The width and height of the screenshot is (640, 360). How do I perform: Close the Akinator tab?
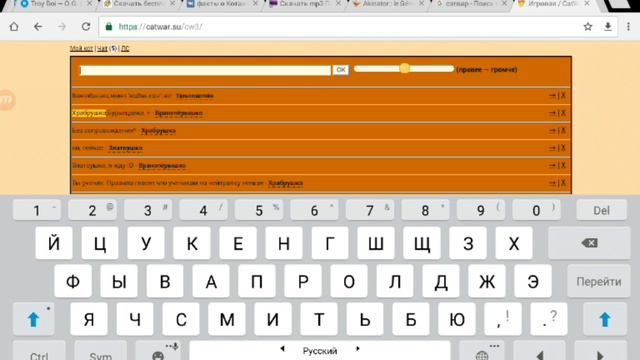[x=422, y=3]
